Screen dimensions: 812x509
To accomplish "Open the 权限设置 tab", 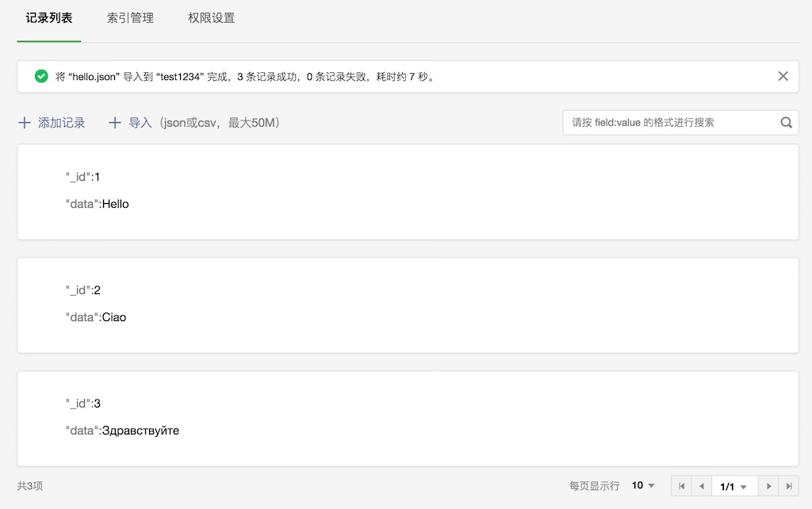I will coord(211,17).
